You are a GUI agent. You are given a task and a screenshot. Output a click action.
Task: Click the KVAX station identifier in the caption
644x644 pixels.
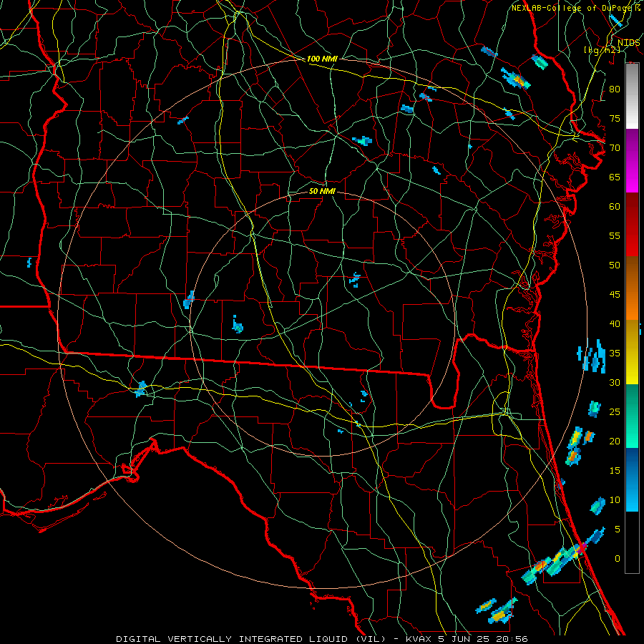[418, 639]
